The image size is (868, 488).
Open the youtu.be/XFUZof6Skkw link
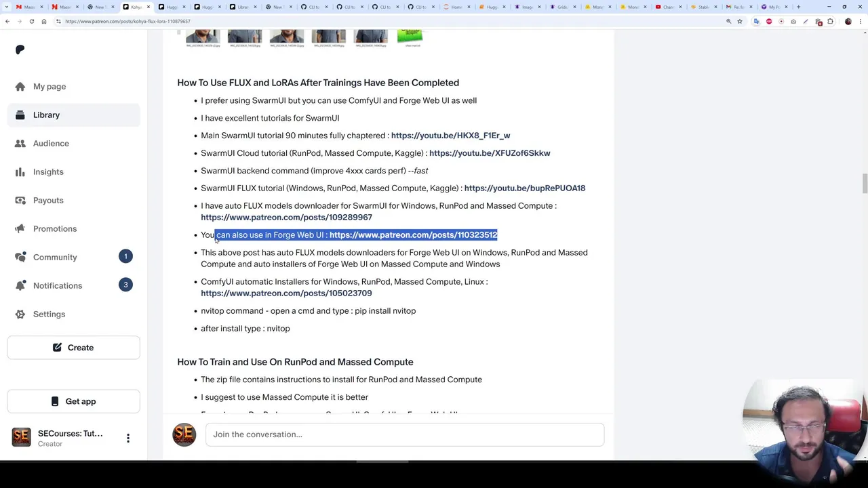pos(490,153)
